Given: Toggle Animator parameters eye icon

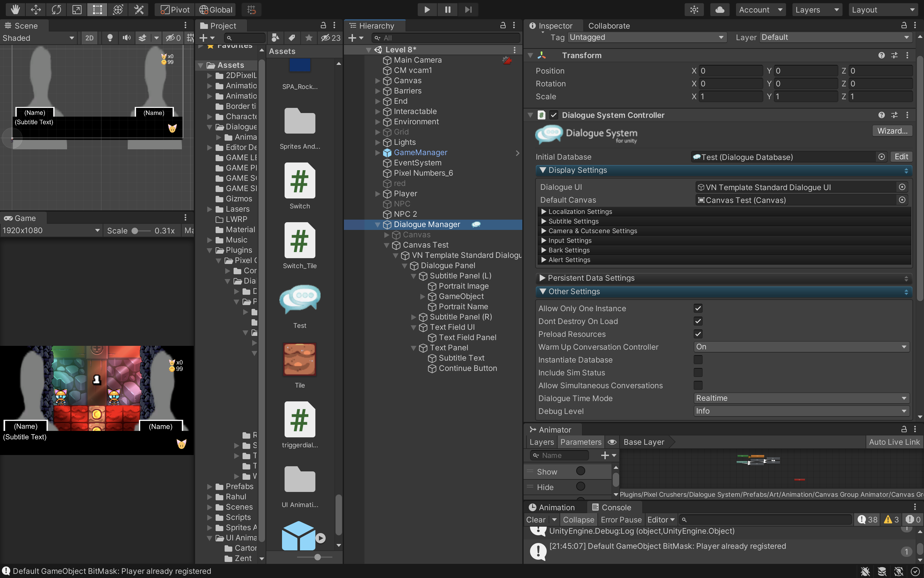Looking at the screenshot, I should pyautogui.click(x=612, y=442).
